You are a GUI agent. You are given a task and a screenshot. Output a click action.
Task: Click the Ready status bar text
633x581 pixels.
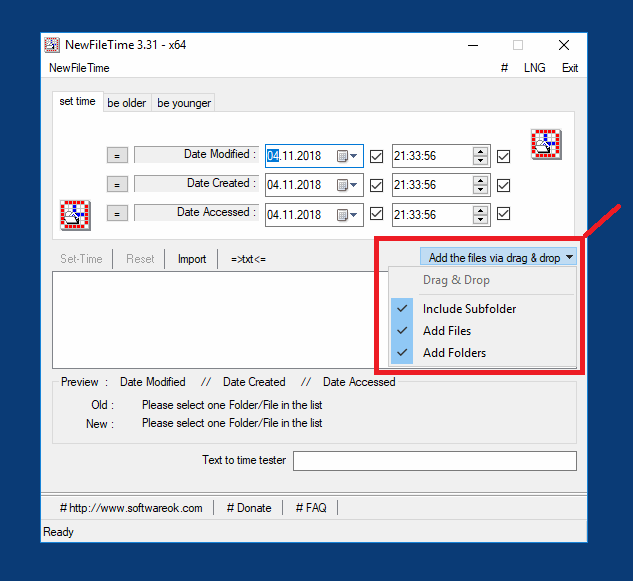pos(59,532)
